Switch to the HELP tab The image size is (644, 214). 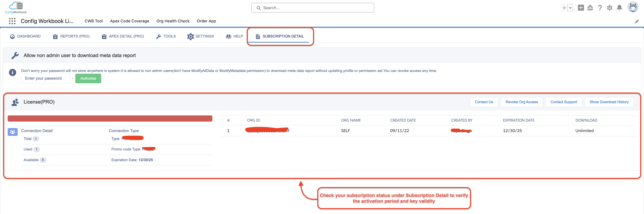234,36
